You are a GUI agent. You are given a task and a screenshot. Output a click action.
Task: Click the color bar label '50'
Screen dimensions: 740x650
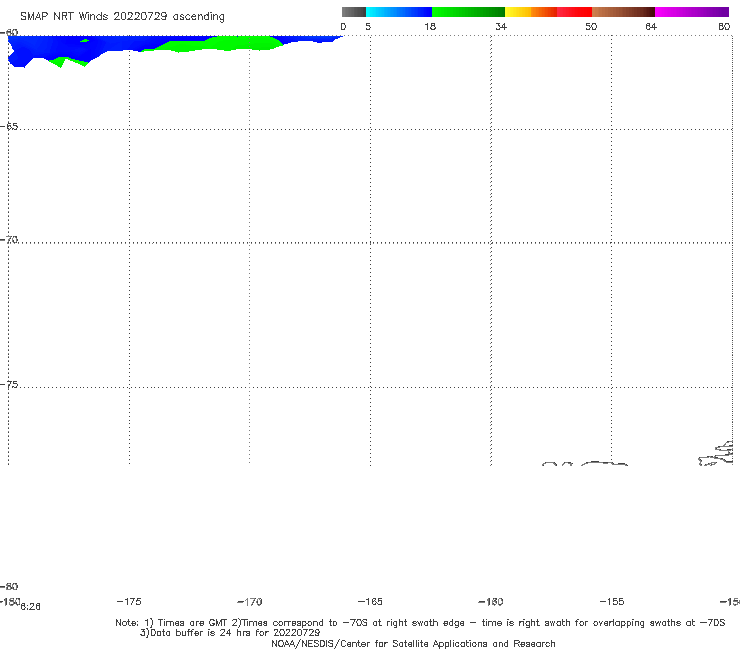point(591,26)
